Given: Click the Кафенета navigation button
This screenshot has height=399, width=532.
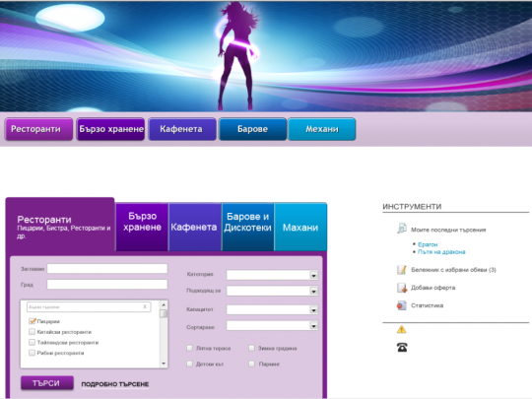Looking at the screenshot, I should pyautogui.click(x=182, y=129).
